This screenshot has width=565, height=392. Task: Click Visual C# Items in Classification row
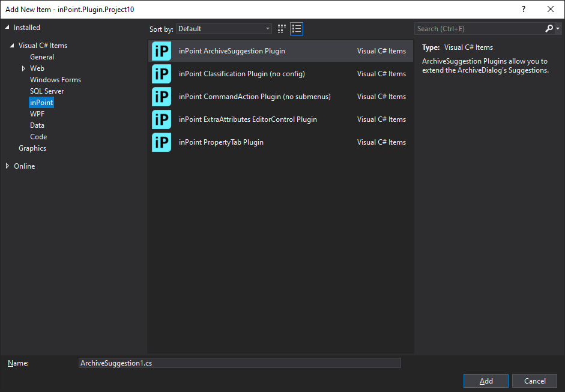click(x=382, y=73)
